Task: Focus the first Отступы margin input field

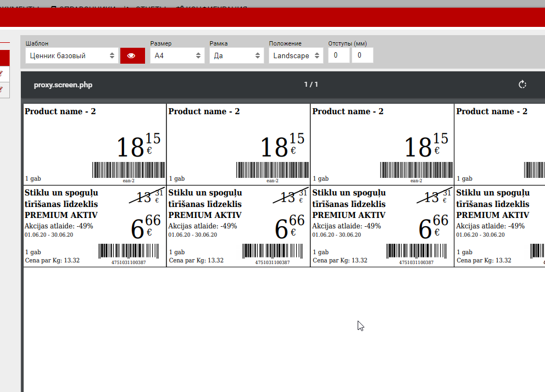Action: pos(338,55)
